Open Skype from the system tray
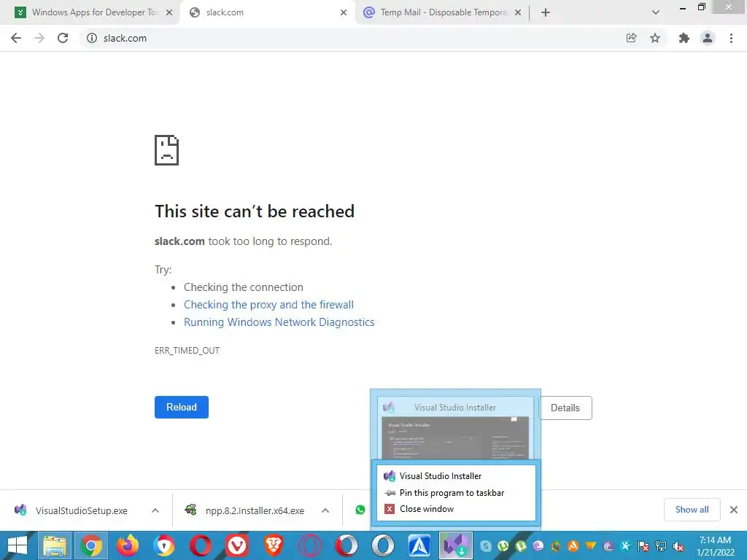 pyautogui.click(x=485, y=546)
